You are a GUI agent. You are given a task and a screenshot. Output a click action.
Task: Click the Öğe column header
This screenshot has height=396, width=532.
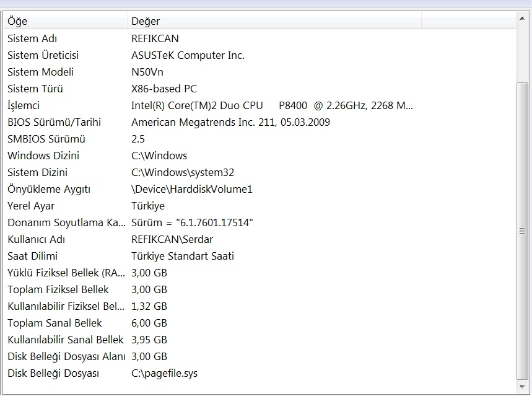(x=65, y=22)
